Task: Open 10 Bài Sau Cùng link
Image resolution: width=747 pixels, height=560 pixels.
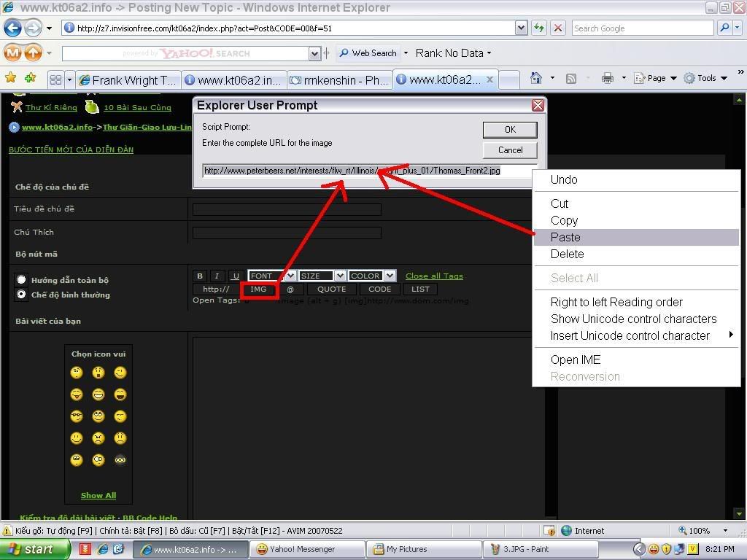Action: pyautogui.click(x=137, y=107)
